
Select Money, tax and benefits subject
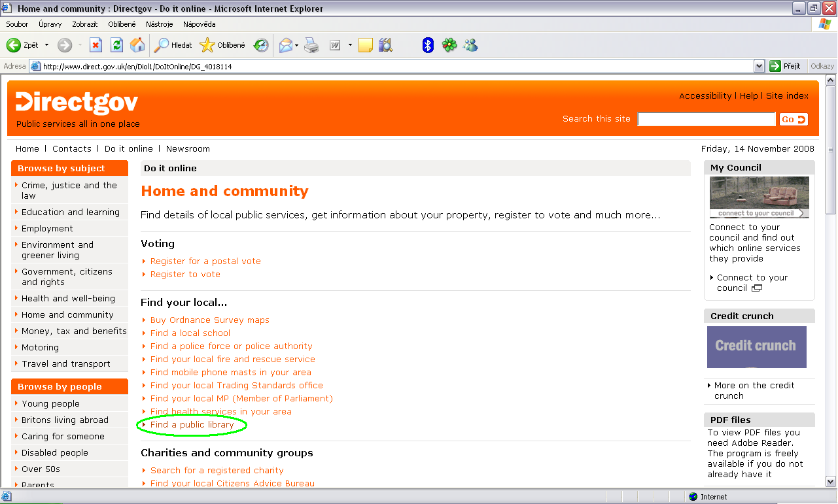pos(74,331)
